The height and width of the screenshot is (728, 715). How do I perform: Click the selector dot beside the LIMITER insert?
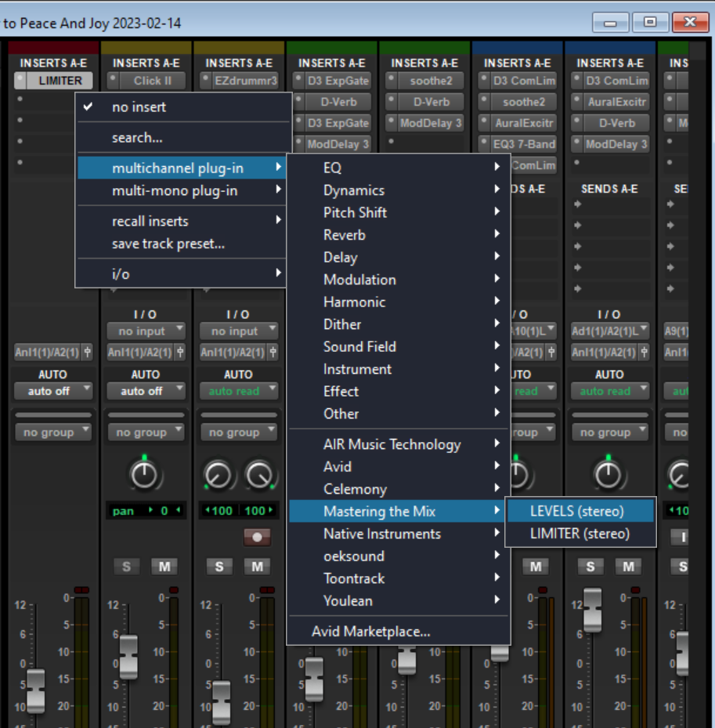tap(20, 80)
